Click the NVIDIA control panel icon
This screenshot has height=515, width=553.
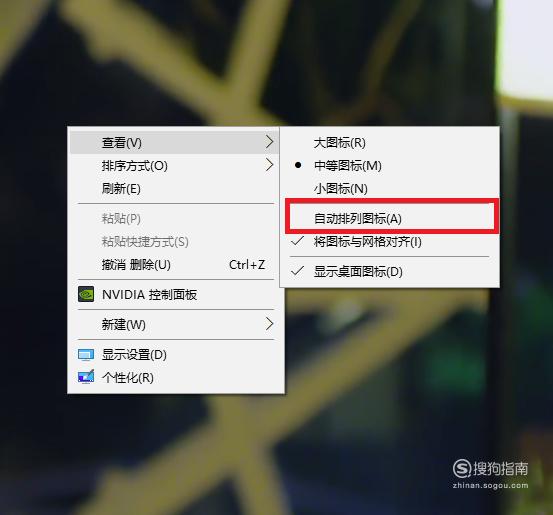[86, 294]
